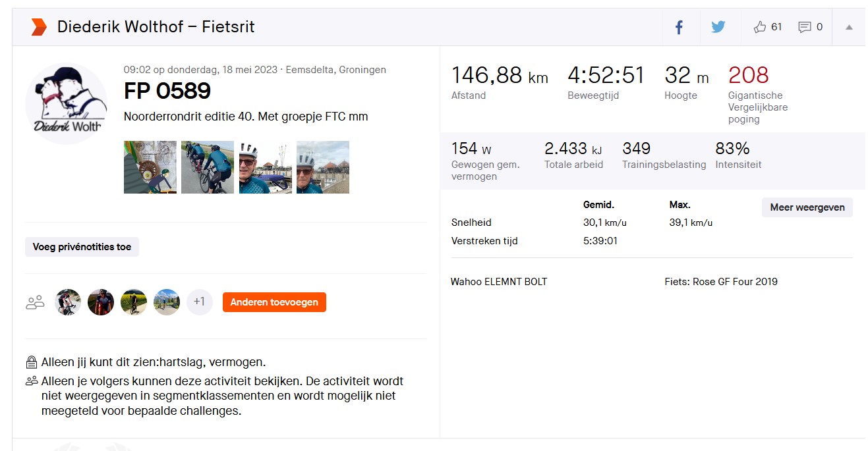The width and height of the screenshot is (868, 451).
Task: Open comments speech bubble icon
Action: coord(804,27)
